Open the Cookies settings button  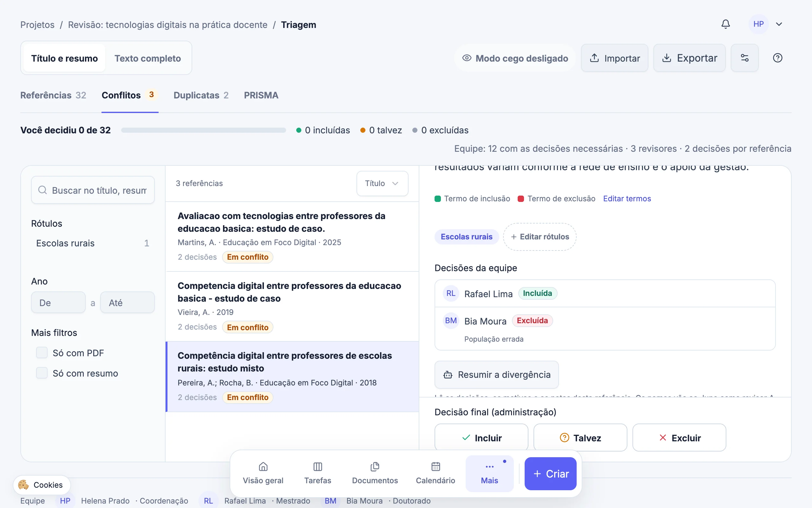point(42,485)
